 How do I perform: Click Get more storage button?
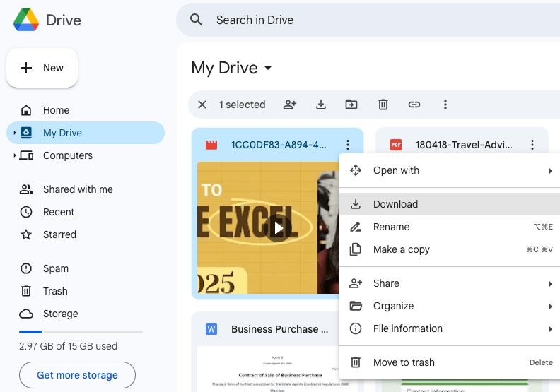tap(77, 375)
